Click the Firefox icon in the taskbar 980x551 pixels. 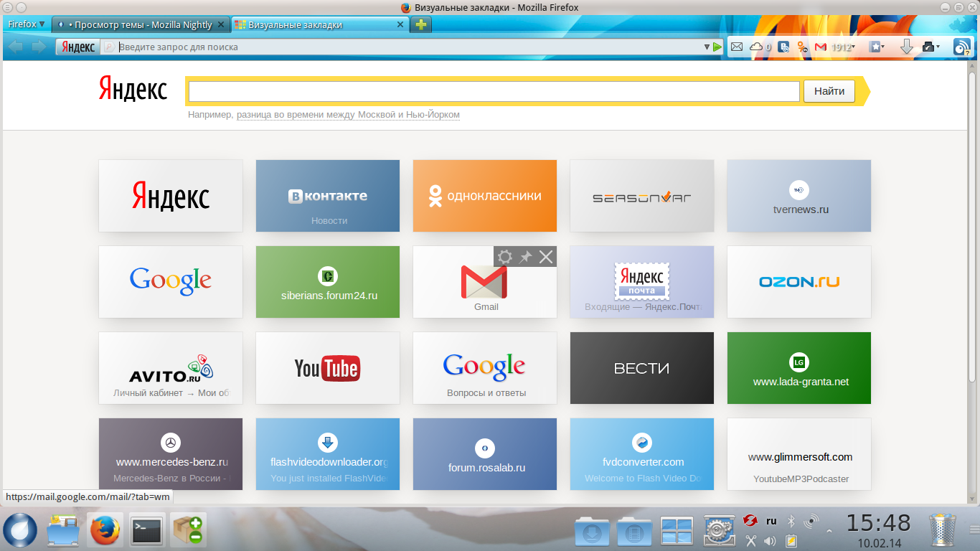click(x=105, y=530)
